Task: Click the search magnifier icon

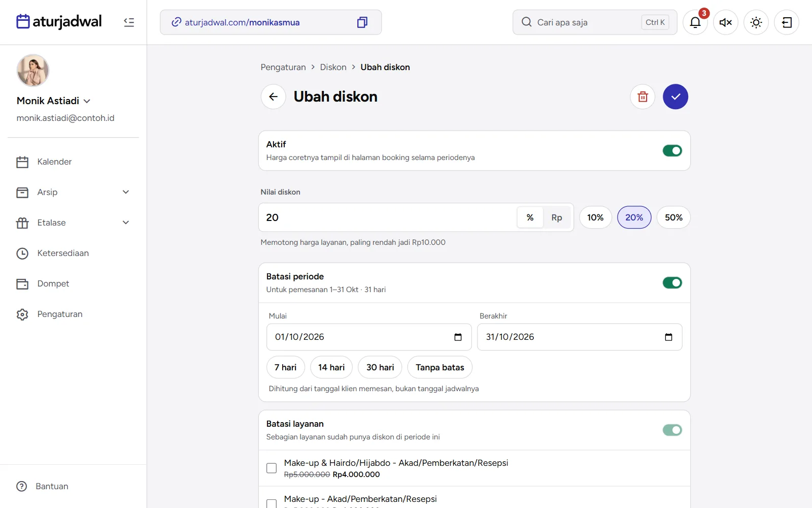Action: [x=526, y=22]
